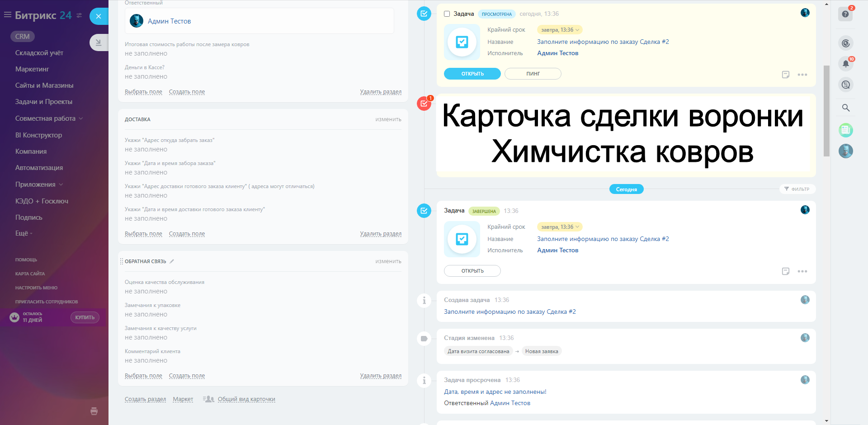Navigate to Задачи и Проекты

point(44,102)
